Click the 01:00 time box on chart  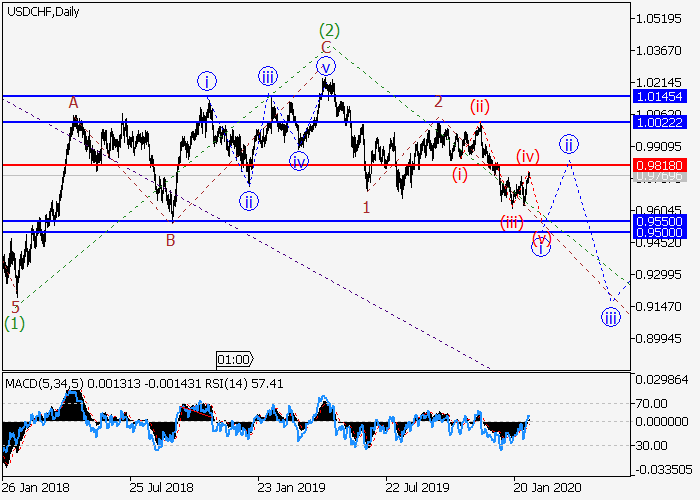pos(235,358)
